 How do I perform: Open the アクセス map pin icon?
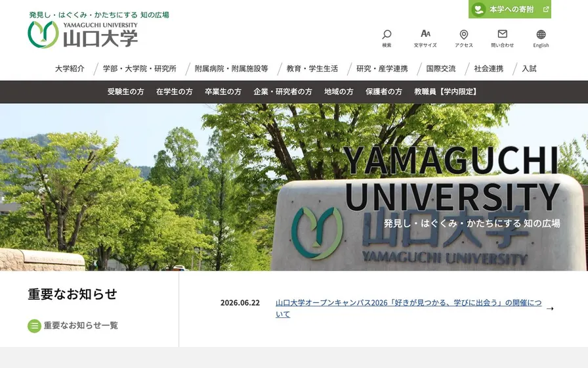click(464, 35)
